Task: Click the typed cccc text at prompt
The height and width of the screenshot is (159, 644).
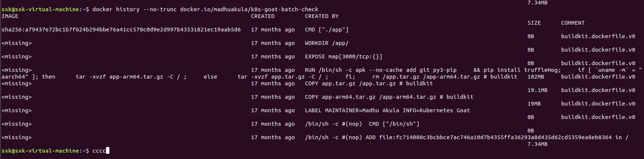Action: [x=99, y=151]
